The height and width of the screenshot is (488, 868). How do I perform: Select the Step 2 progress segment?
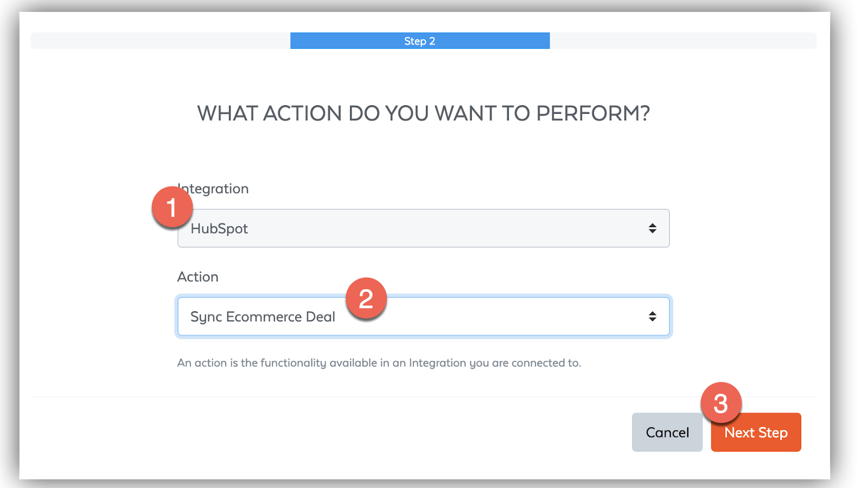[x=420, y=40]
